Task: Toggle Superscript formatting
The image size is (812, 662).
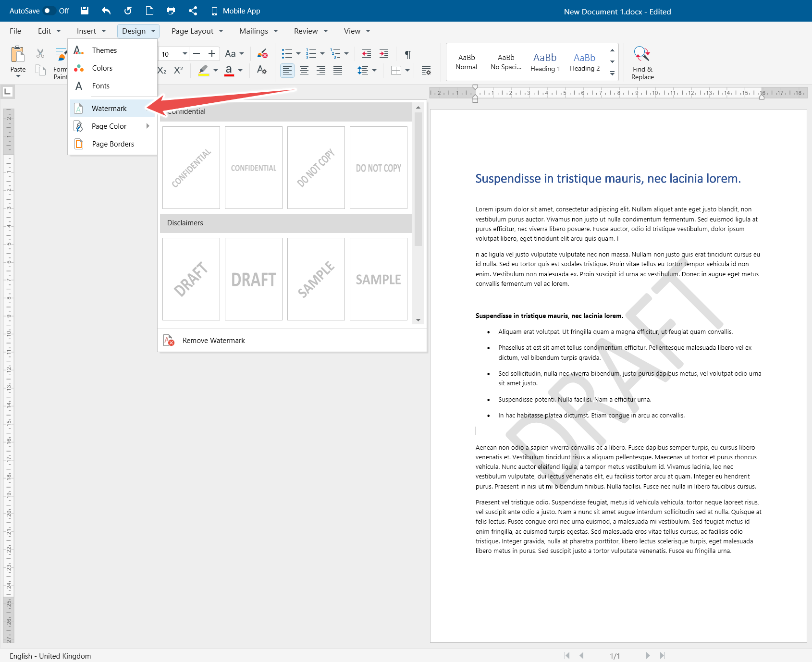Action: click(178, 70)
